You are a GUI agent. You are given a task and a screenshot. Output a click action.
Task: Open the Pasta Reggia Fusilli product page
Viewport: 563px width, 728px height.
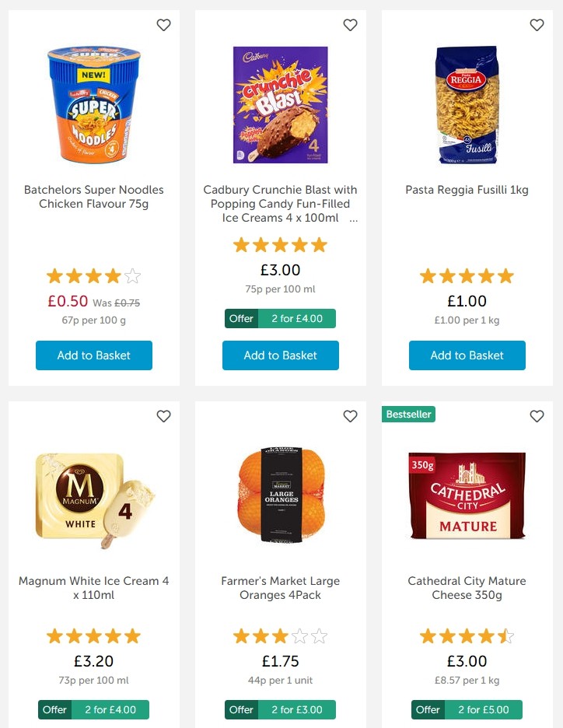click(467, 190)
